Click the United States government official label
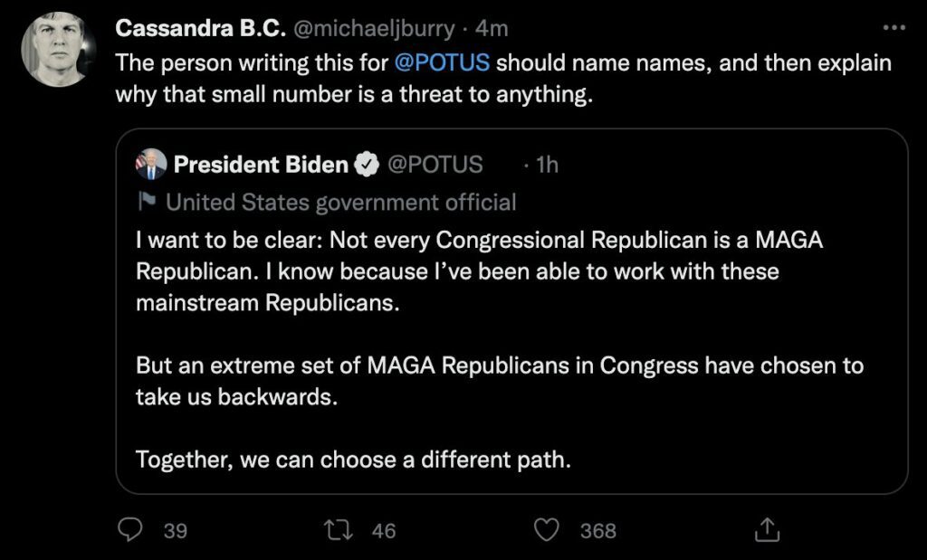 (x=341, y=201)
